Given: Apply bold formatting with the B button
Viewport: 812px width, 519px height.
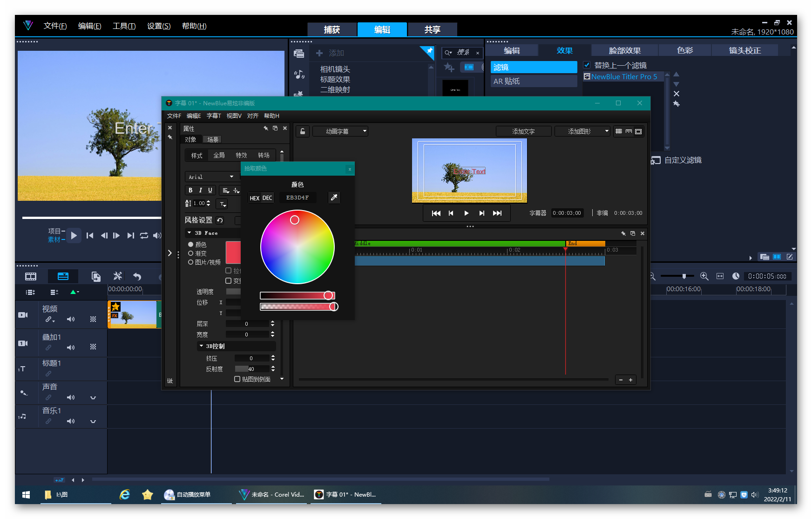Looking at the screenshot, I should coord(190,190).
